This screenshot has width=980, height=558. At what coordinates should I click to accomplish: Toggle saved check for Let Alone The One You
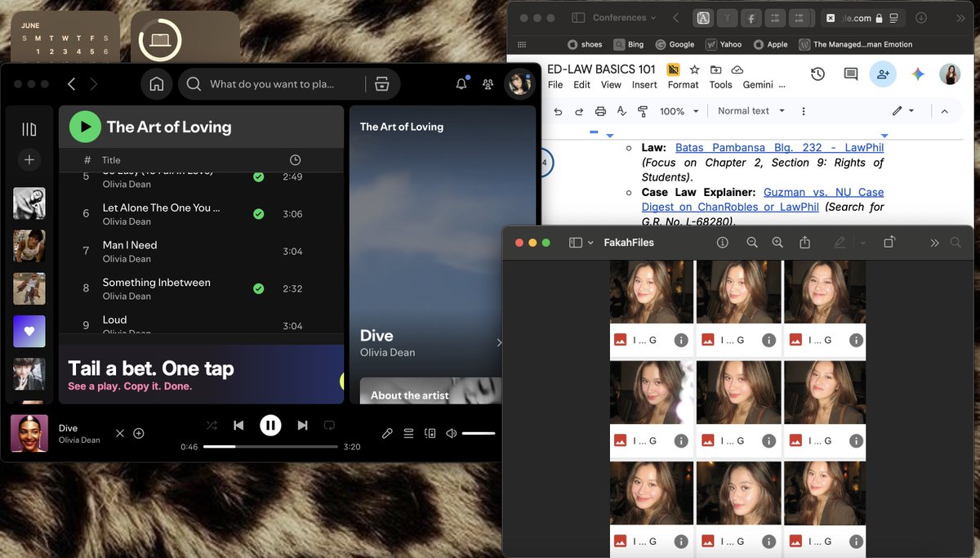click(x=258, y=214)
